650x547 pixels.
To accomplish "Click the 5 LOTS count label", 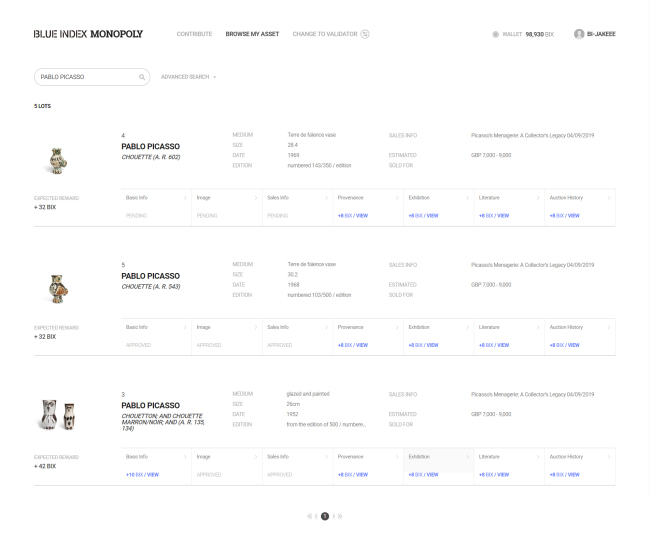I will [x=42, y=106].
